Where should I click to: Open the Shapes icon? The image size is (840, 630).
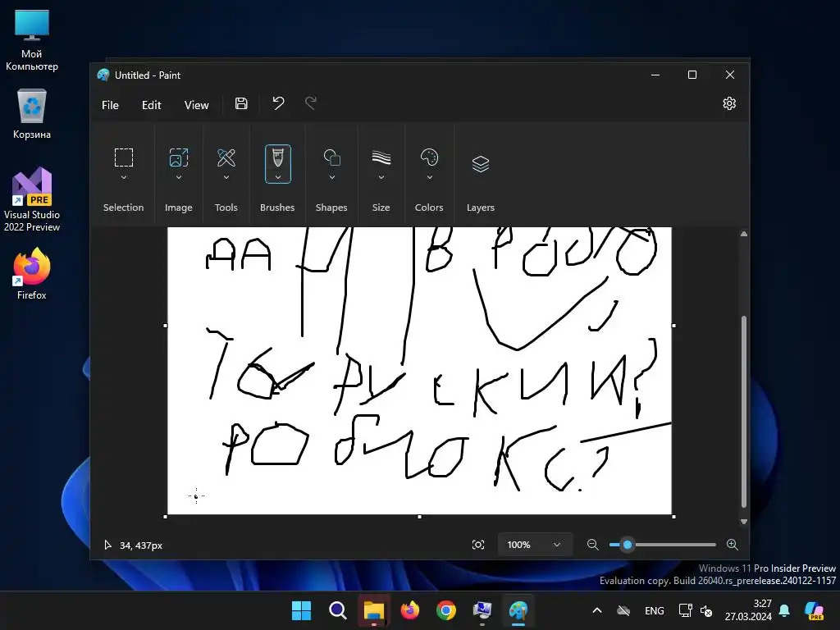click(x=331, y=157)
